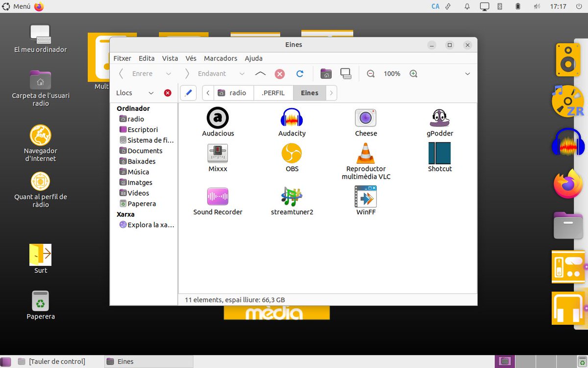Select the gPodder icon
This screenshot has height=368, width=588.
point(440,118)
